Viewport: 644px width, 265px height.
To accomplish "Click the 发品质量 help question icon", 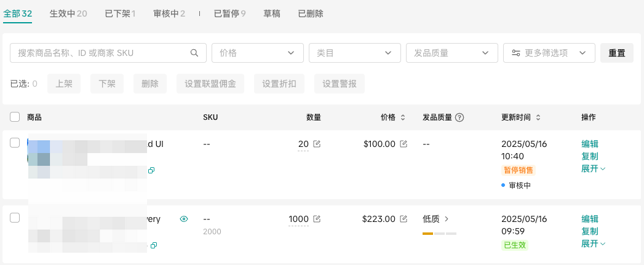I will (x=459, y=117).
